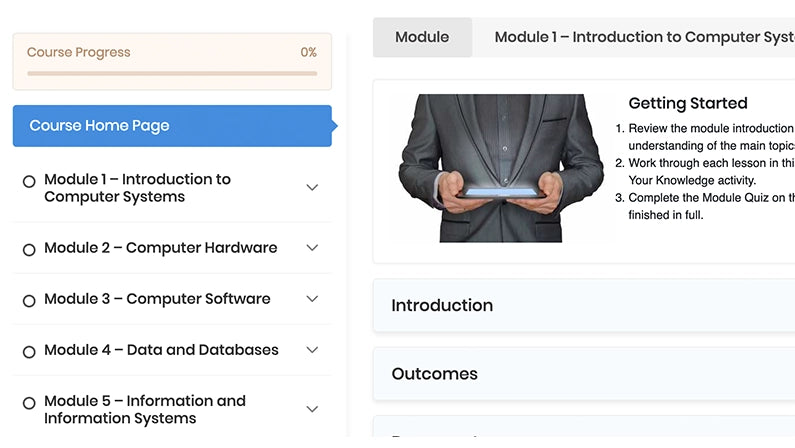
Task: Expand Module 4 Data and Databases chevron
Action: (x=312, y=350)
